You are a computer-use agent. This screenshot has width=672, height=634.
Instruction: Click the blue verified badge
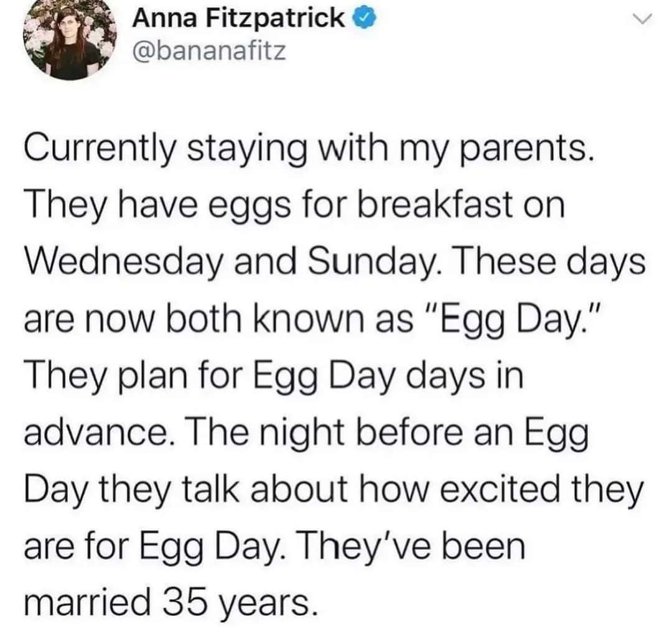click(x=364, y=19)
